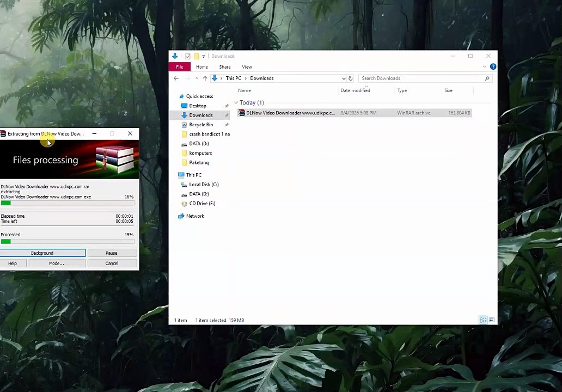Click the 8/4/2026 5:08 PM date cell
The height and width of the screenshot is (392, 562).
pyautogui.click(x=358, y=113)
